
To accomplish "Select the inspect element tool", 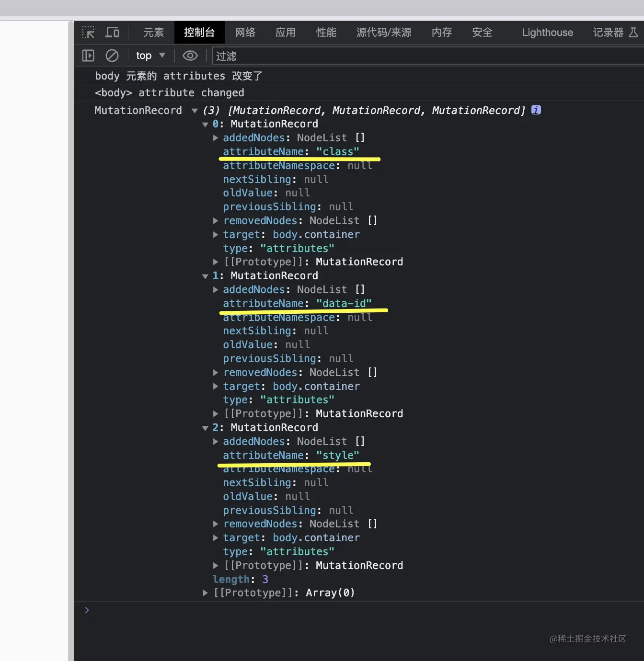I will 88,32.
